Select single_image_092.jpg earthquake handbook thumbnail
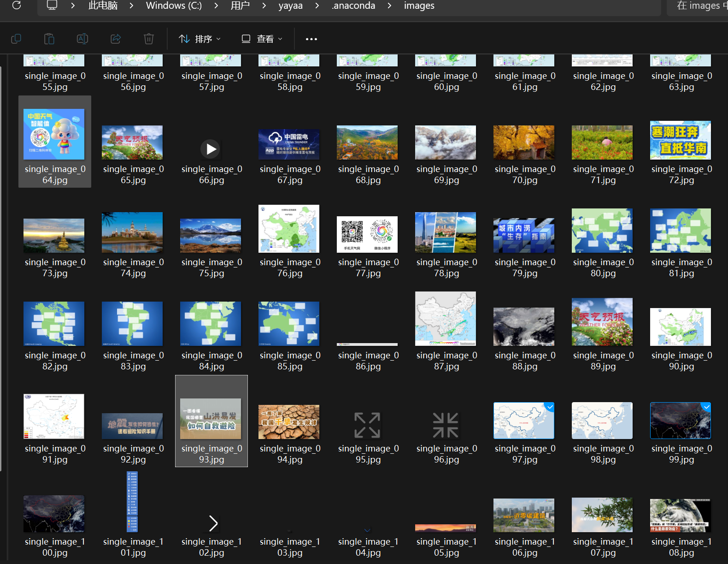Viewport: 728px width, 564px height. (x=132, y=426)
